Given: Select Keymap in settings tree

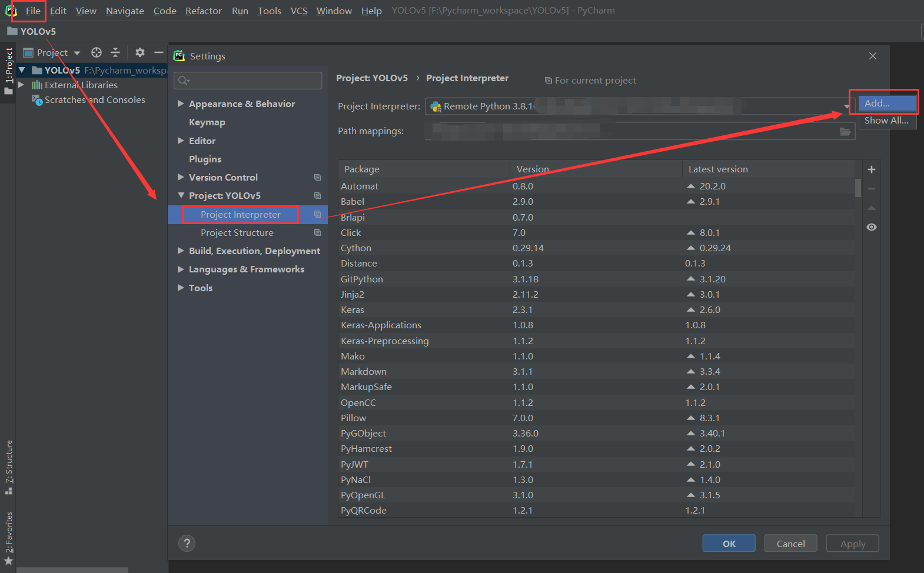Looking at the screenshot, I should pos(207,122).
